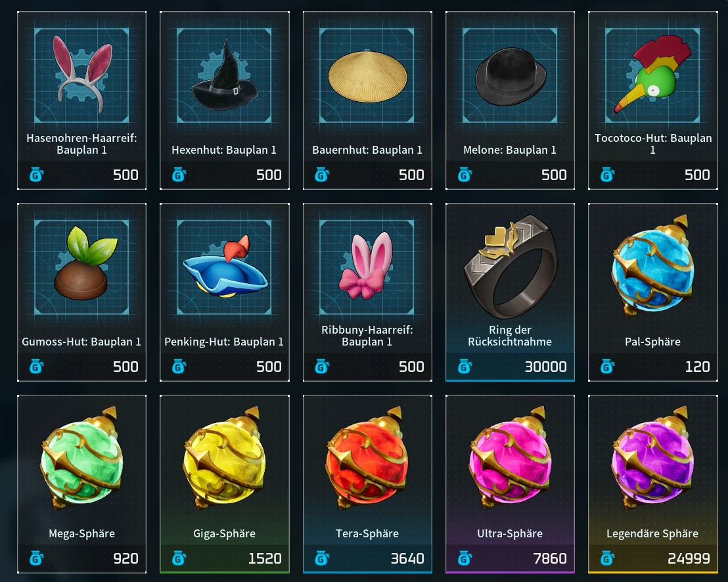This screenshot has width=728, height=582.
Task: Click the Giga-Sphäre name label
Action: click(224, 533)
